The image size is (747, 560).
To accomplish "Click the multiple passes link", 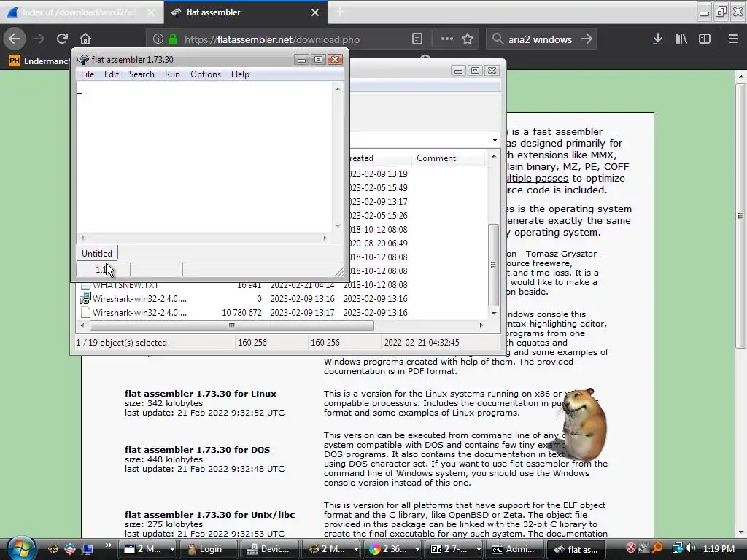I will [x=538, y=178].
